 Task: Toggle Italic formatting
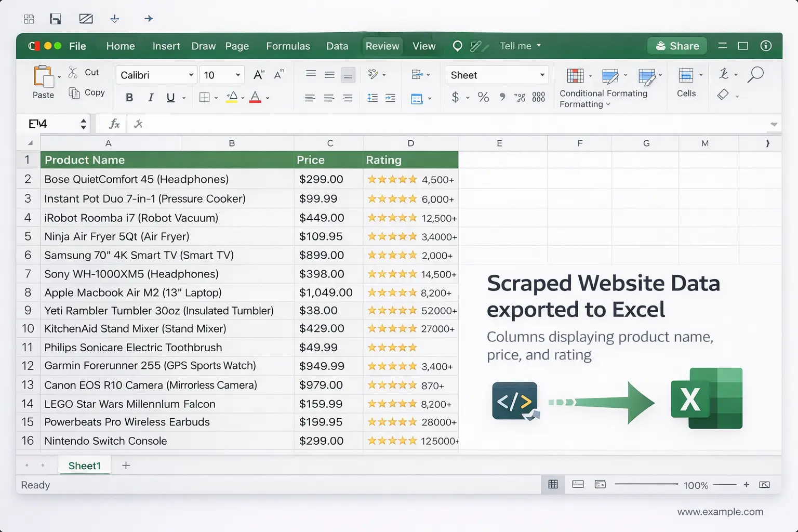151,97
